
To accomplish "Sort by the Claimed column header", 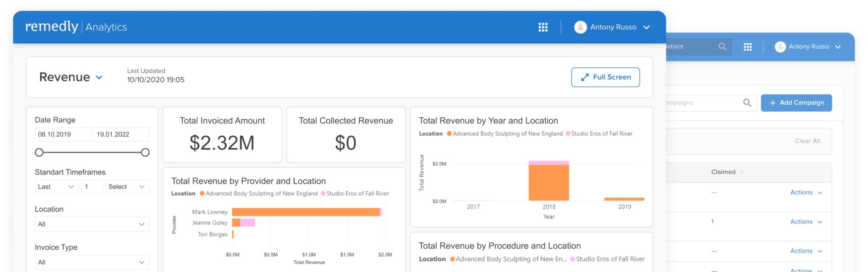I will click(726, 172).
